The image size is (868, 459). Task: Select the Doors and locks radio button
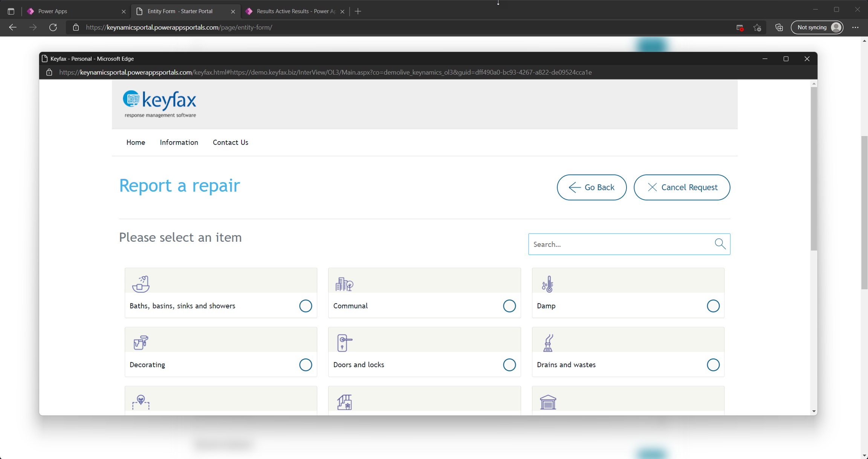point(509,364)
